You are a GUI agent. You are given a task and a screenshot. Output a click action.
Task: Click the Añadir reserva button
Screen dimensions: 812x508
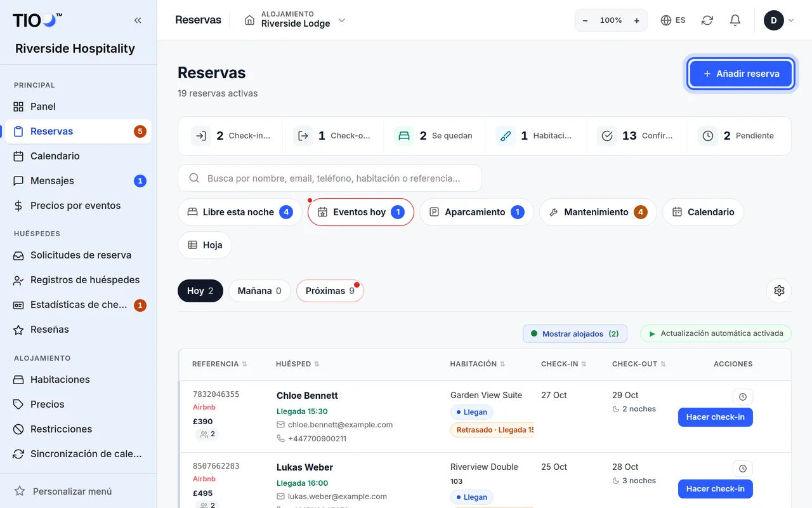741,74
